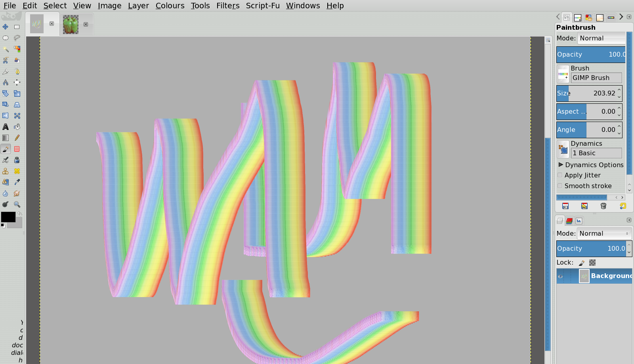Open the layer Mode dropdown

pos(604,233)
